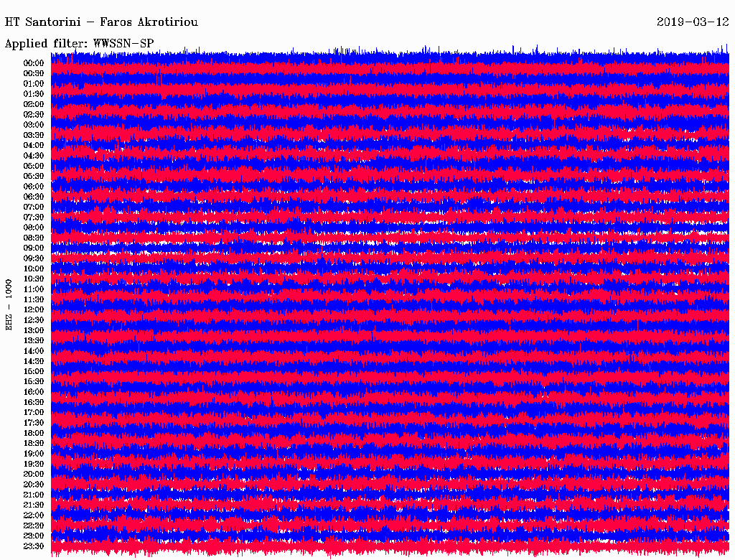Select the 17:00 time label

34,413
